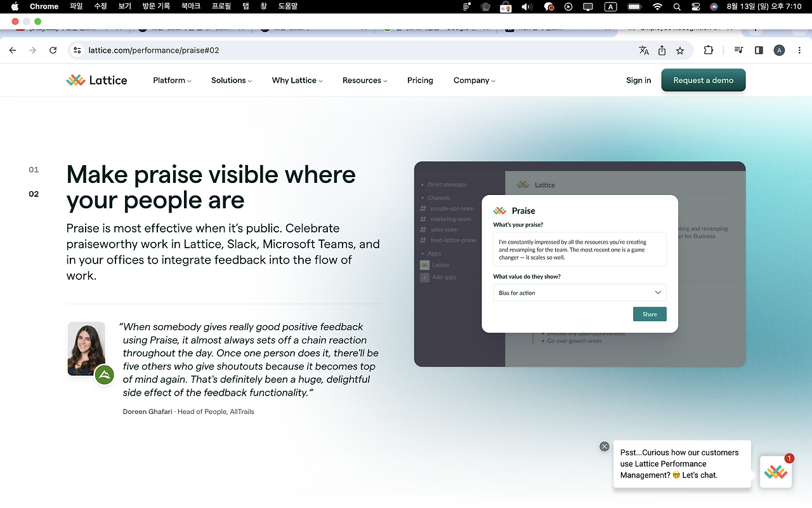Click the address bar URL
Screen dimensions: 812x508
pos(154,50)
